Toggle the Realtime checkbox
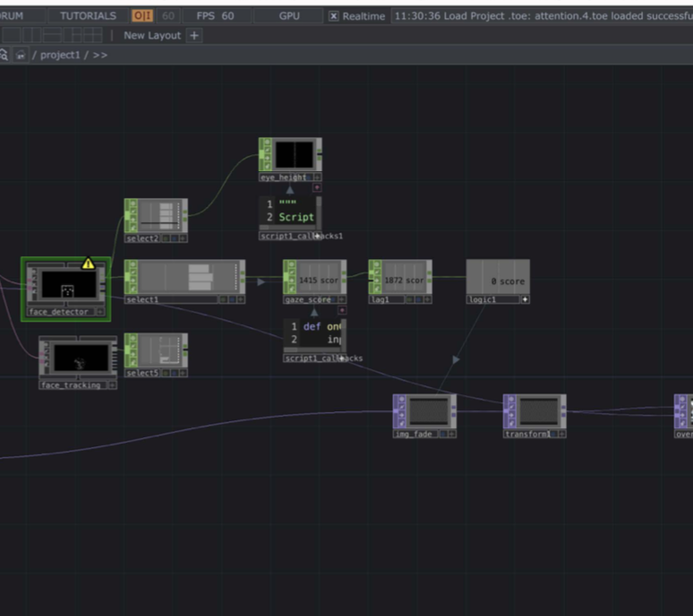 coord(334,16)
